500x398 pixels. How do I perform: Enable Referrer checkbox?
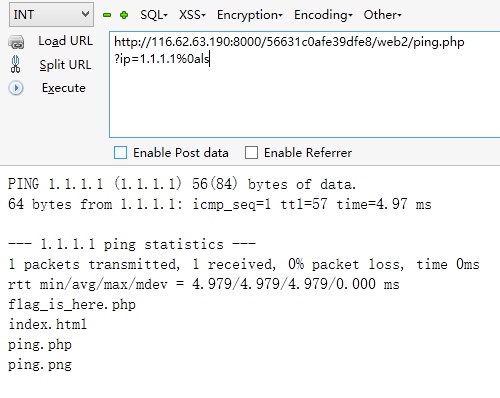point(251,153)
